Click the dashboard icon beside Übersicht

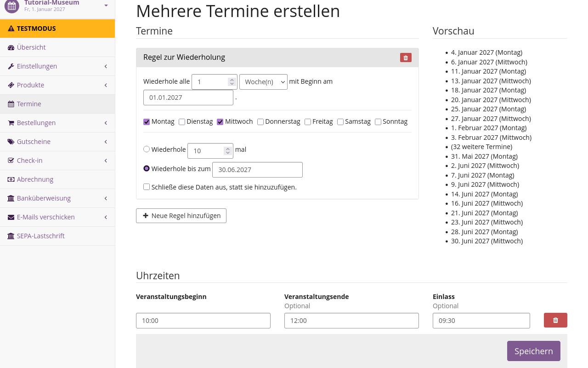pos(11,47)
